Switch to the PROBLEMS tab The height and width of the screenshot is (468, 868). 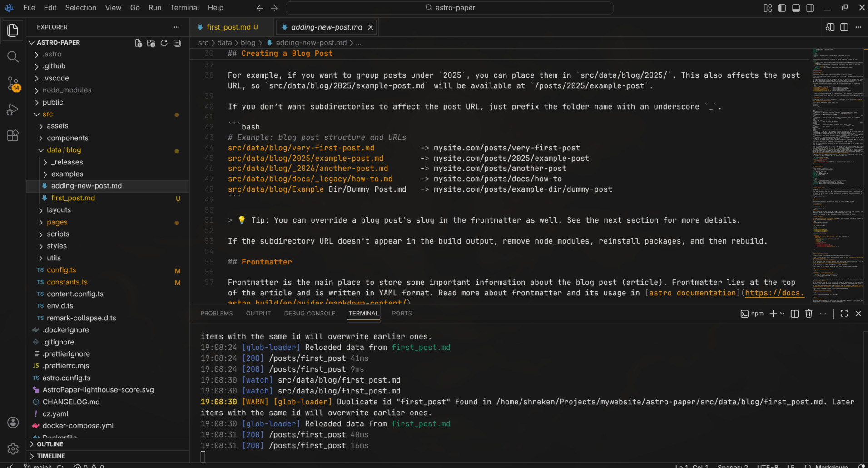coord(216,313)
